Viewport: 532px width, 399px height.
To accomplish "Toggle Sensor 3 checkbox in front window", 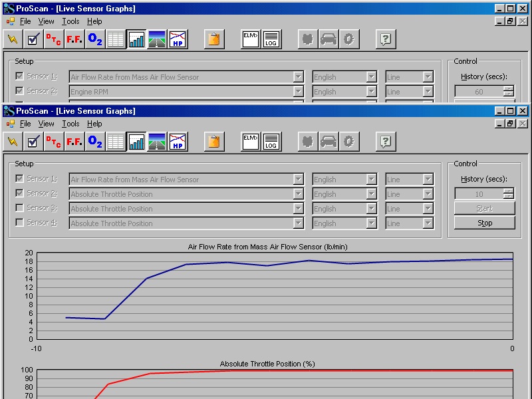I will [x=19, y=208].
